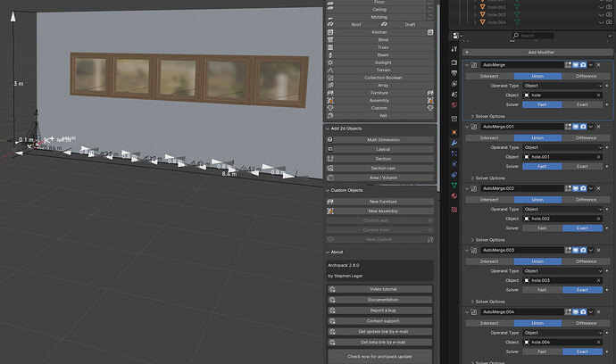
Task: Open Tool properties tab in sidebar
Action: [454, 49]
